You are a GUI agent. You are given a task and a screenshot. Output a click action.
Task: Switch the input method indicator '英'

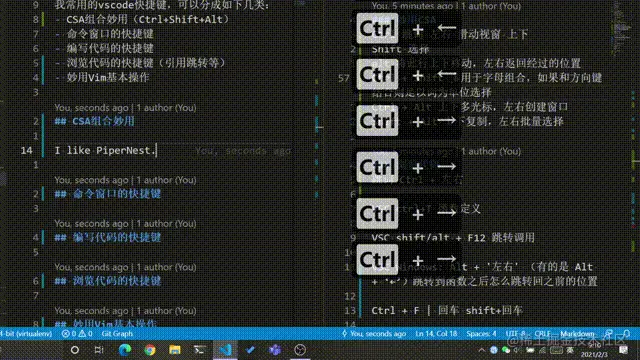click(570, 350)
